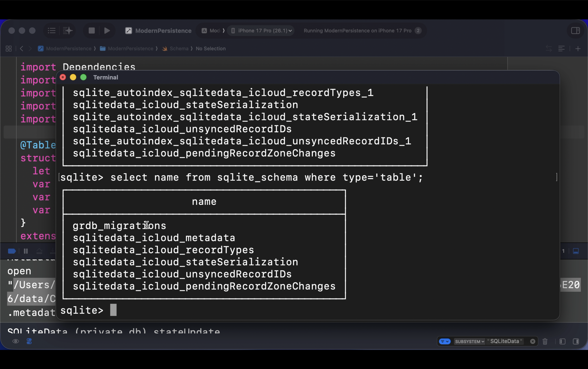Select ModernPersistence folder in jump bar
Screen dimensions: 588x369
tap(130, 49)
